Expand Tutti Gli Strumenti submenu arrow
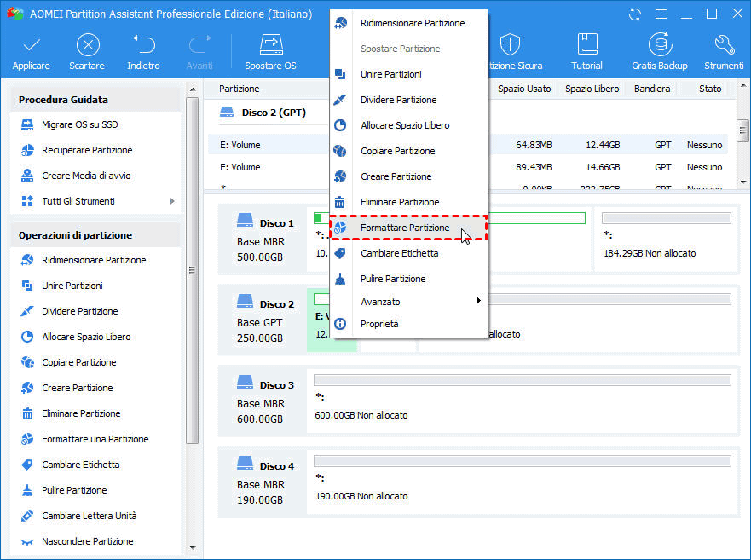Screen dimensions: 751x560 click(x=172, y=201)
